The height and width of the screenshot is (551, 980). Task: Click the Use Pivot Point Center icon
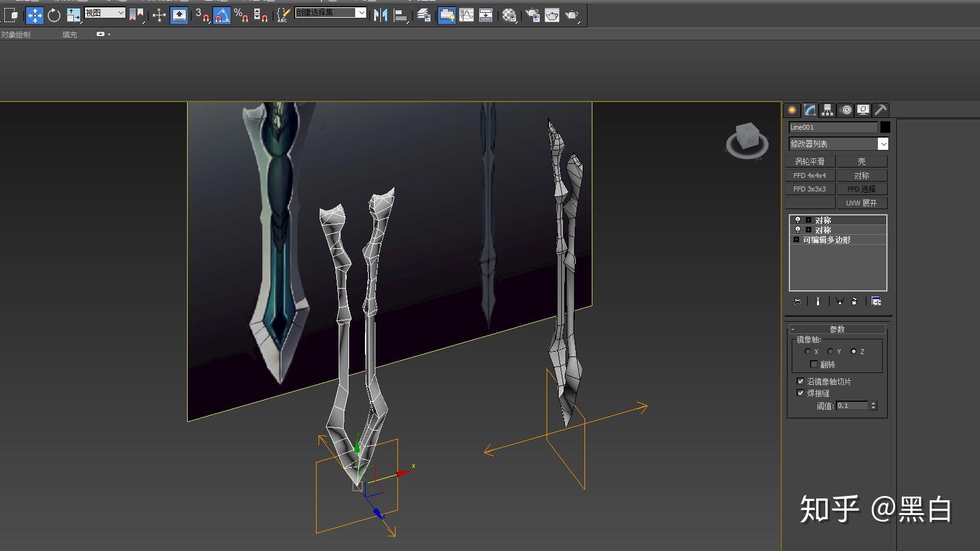(137, 15)
